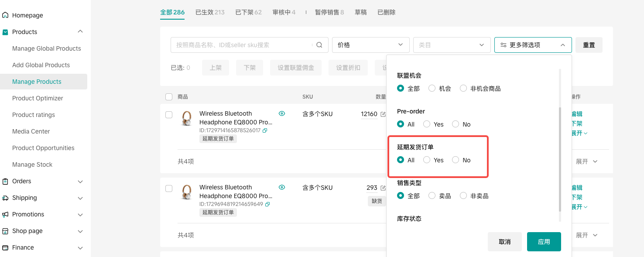The height and width of the screenshot is (257, 644).
Task: Toggle eye icon on first headphone product
Action: pyautogui.click(x=282, y=113)
